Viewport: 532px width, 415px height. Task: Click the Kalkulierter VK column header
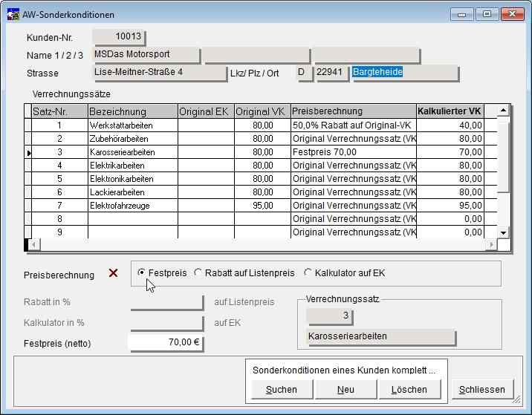pos(450,111)
